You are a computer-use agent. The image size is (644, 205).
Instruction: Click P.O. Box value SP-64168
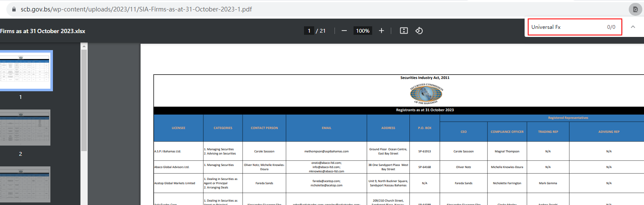coord(425,167)
